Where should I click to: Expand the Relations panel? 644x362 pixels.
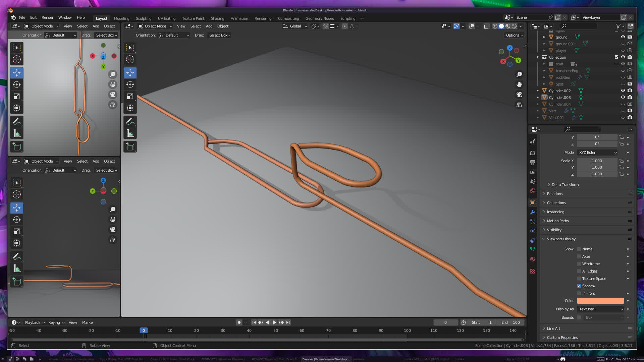[x=555, y=194]
